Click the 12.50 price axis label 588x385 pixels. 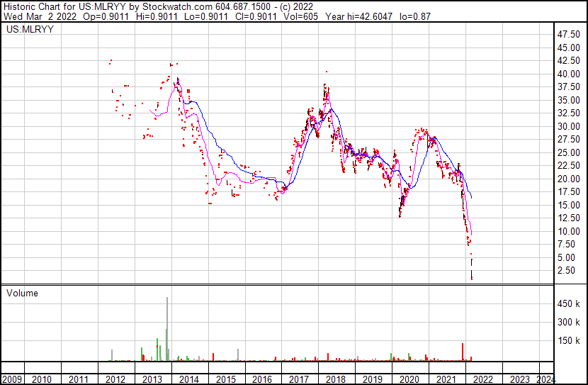(x=568, y=218)
